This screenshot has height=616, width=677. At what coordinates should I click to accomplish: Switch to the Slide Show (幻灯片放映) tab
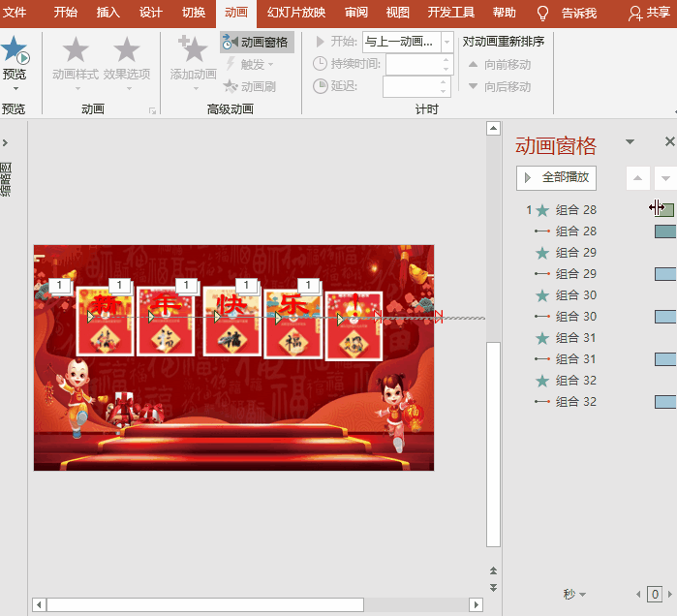pyautogui.click(x=296, y=13)
